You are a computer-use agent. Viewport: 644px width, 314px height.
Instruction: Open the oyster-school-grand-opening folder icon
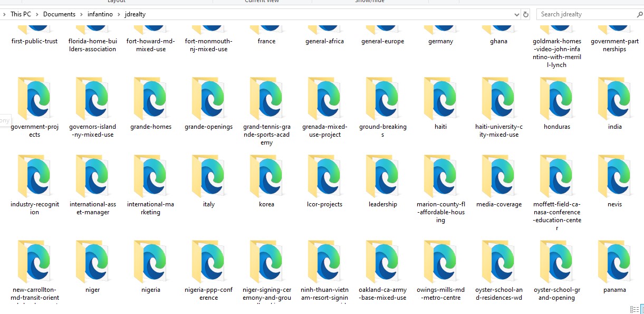click(556, 262)
